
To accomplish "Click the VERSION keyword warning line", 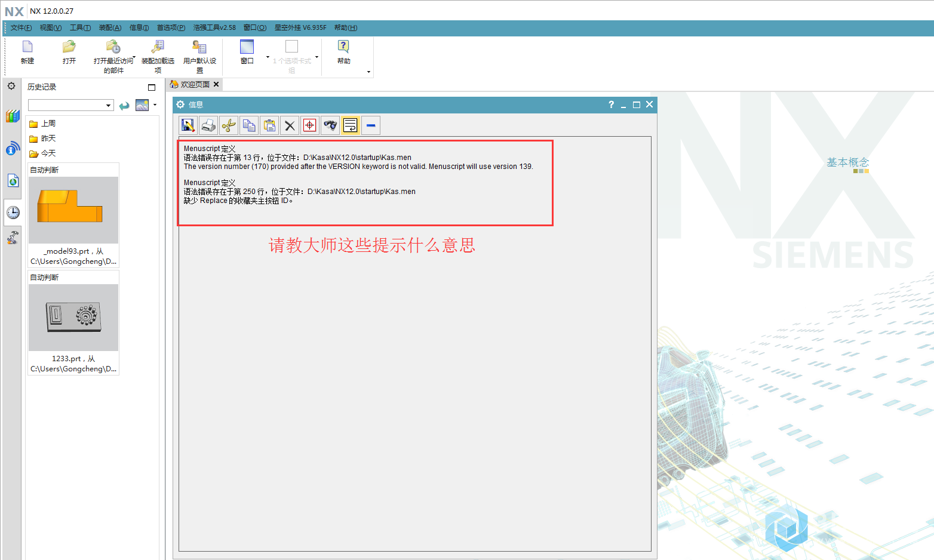I will point(358,167).
